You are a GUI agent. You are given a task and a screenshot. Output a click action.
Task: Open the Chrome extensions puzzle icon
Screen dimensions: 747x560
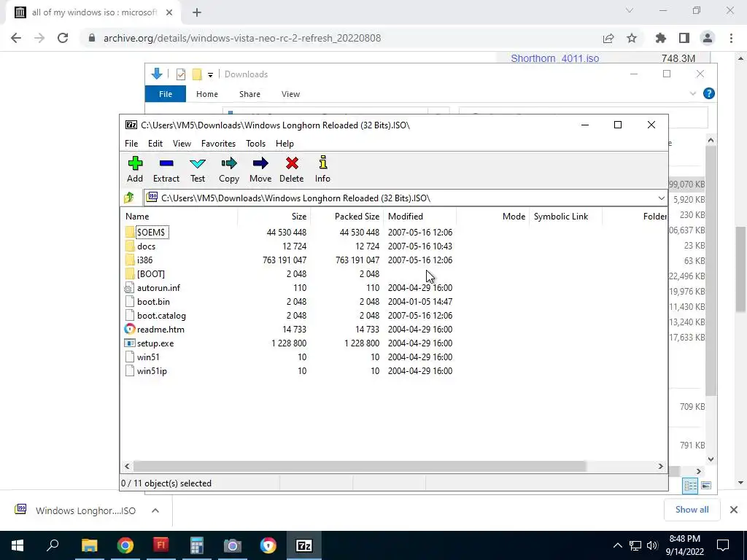click(x=661, y=38)
